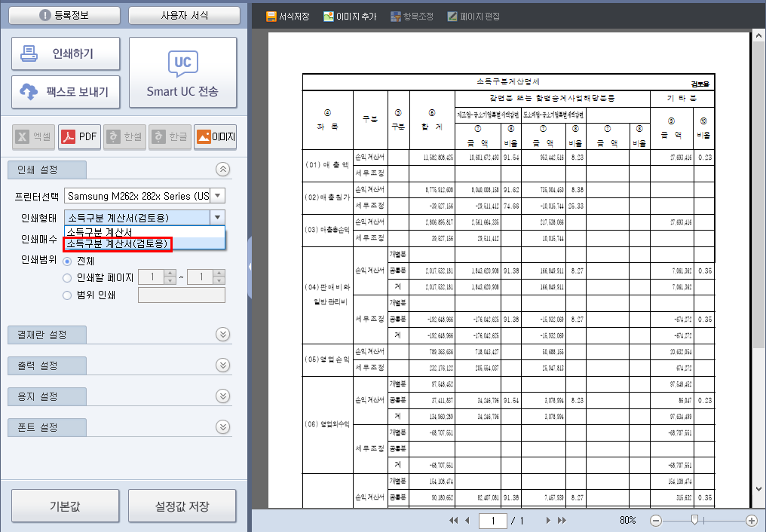
Task: Open the 프린터선택 dropdown arrow
Action: [218, 196]
